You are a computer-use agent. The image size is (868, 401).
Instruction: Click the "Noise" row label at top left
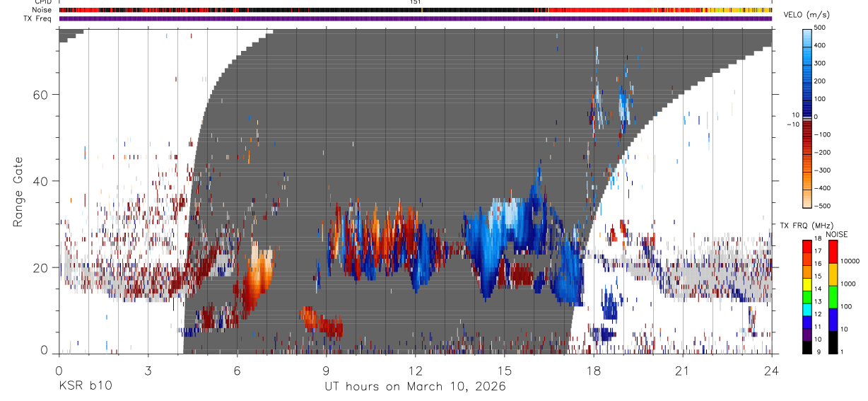pos(42,10)
